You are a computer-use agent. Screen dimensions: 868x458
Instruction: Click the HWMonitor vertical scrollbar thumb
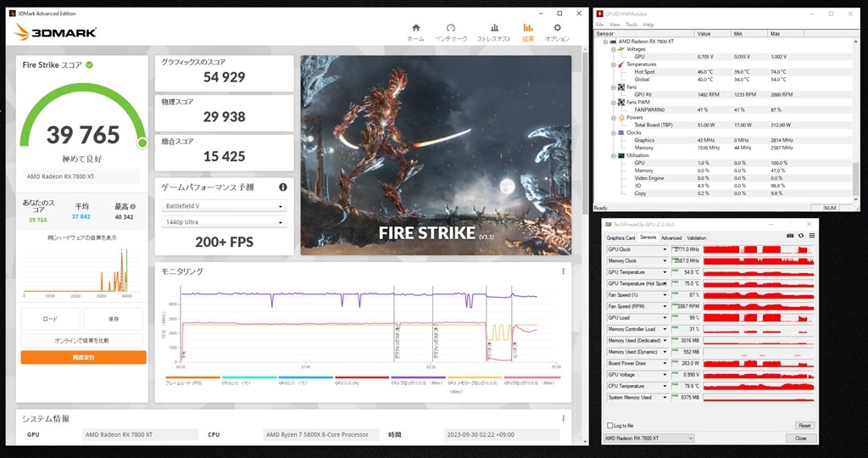coord(856,178)
